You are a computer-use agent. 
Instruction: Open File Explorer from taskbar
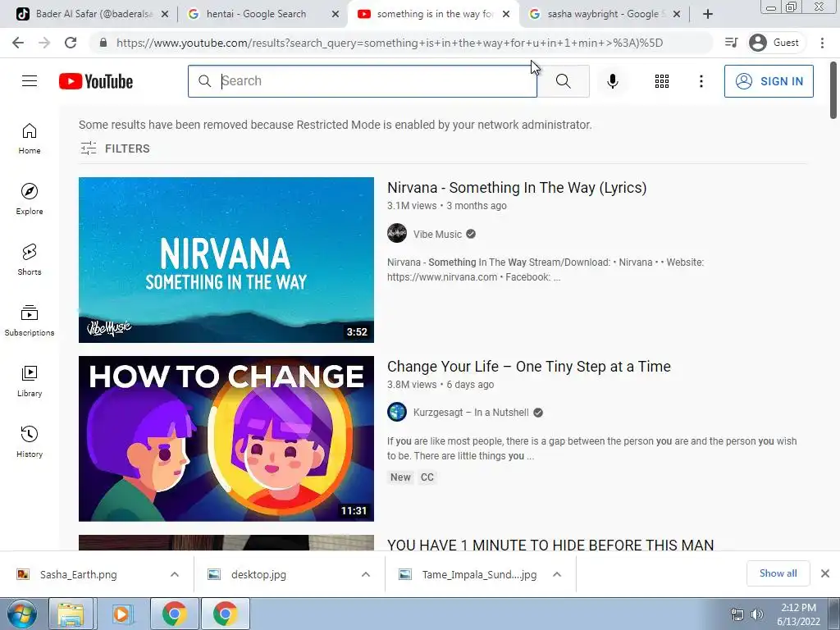[71, 614]
